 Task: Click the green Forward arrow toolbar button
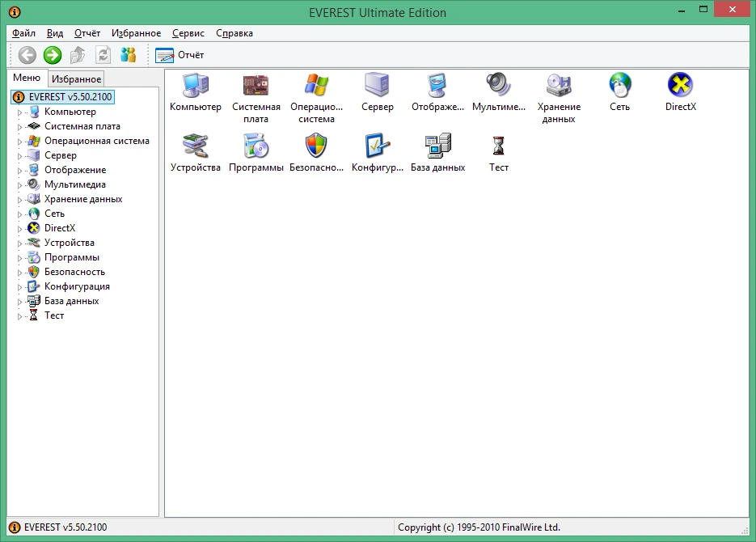pyautogui.click(x=53, y=55)
